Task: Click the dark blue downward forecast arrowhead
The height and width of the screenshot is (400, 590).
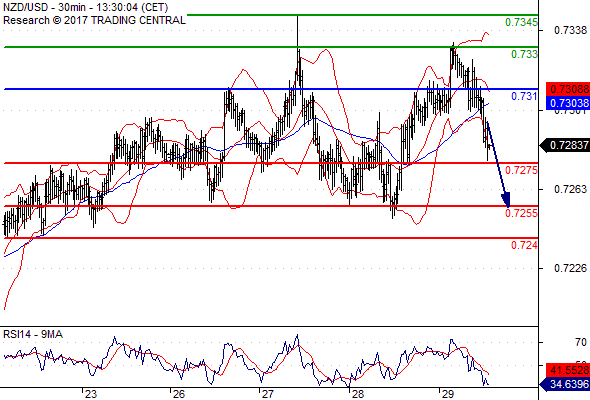Action: point(506,200)
